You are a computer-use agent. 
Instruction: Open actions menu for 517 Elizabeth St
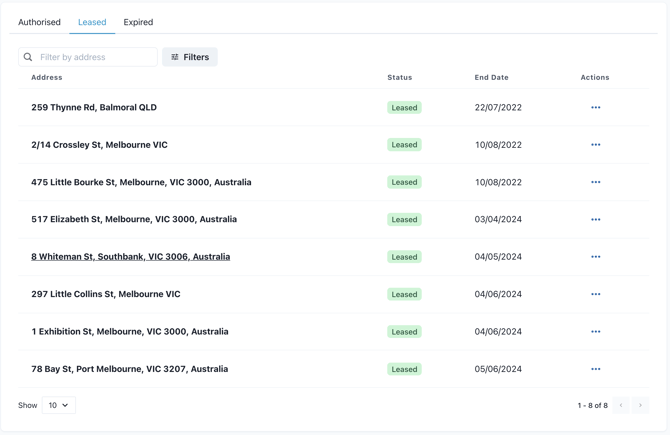pyautogui.click(x=595, y=219)
